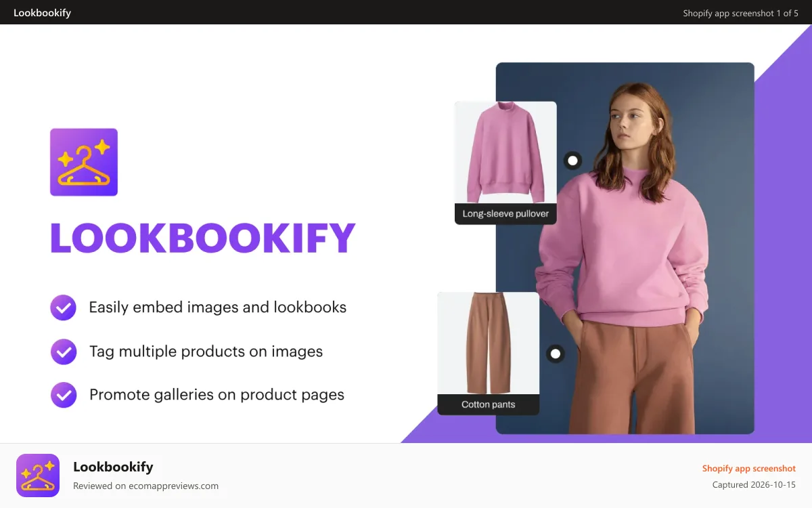Open the brown cotton pants thumbnail
Viewport: 812px width, 508px height.
point(489,343)
